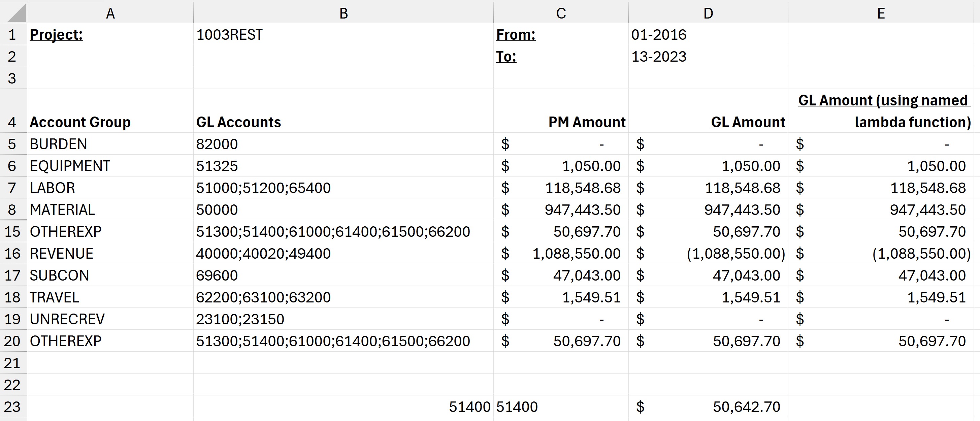
Task: Select row 8 header
Action: point(13,209)
